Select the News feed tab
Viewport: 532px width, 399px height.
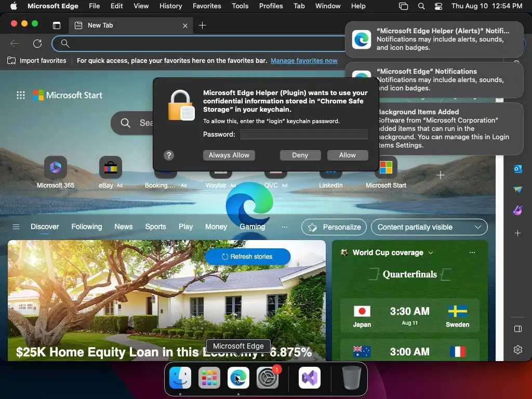(x=124, y=227)
